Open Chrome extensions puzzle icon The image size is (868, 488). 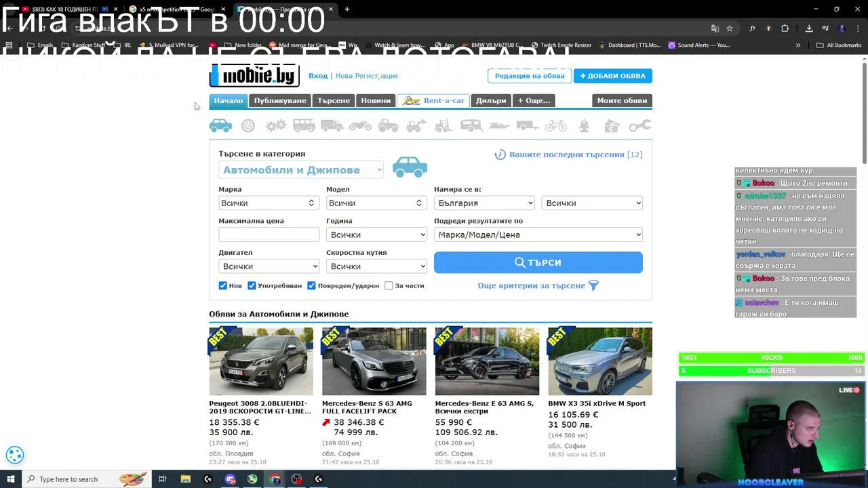coord(785,28)
